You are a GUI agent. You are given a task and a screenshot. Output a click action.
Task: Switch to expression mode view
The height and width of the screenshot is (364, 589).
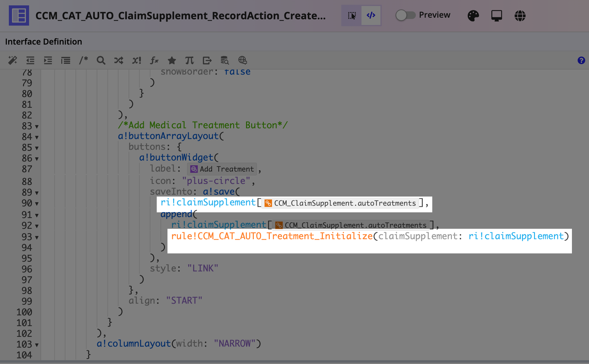(x=371, y=15)
